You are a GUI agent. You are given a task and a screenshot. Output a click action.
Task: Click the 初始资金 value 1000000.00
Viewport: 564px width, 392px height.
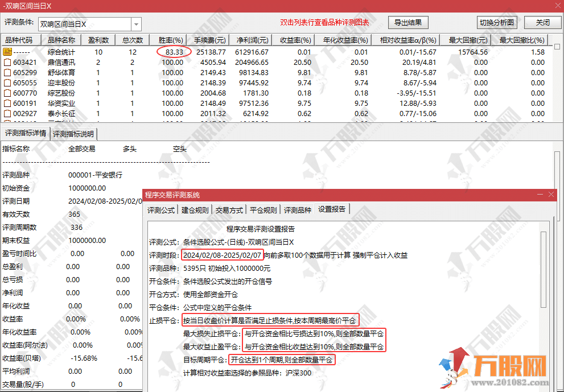point(87,188)
